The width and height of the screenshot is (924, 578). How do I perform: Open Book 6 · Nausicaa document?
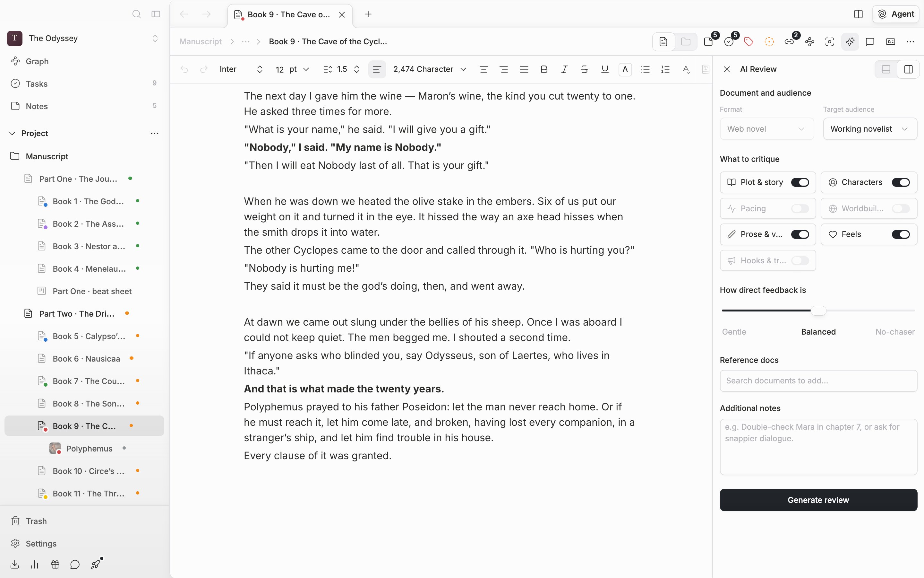pyautogui.click(x=86, y=359)
